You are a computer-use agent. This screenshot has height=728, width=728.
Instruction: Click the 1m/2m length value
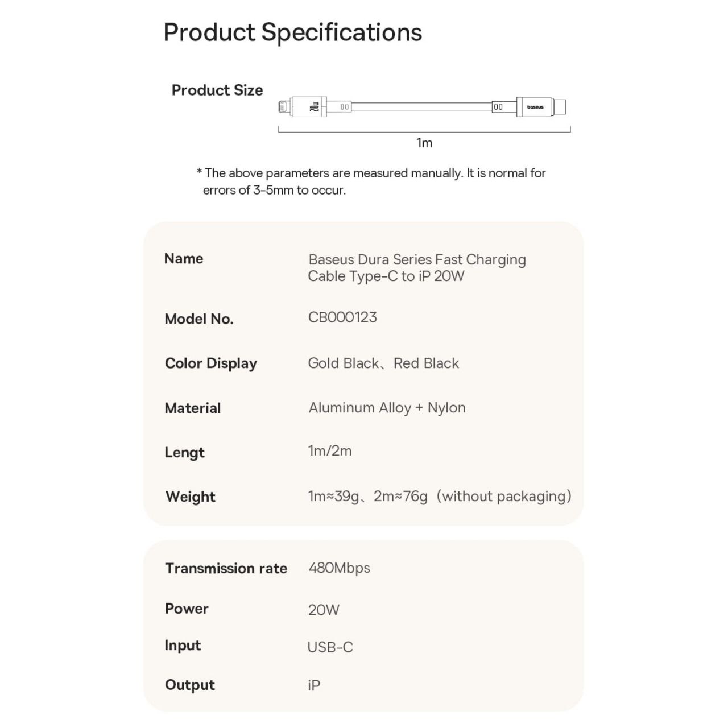(x=330, y=451)
